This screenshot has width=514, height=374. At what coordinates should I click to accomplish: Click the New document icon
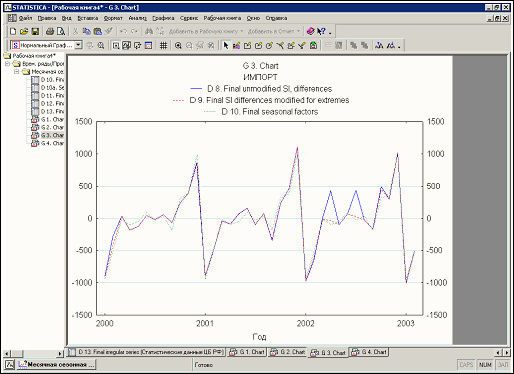(13, 31)
